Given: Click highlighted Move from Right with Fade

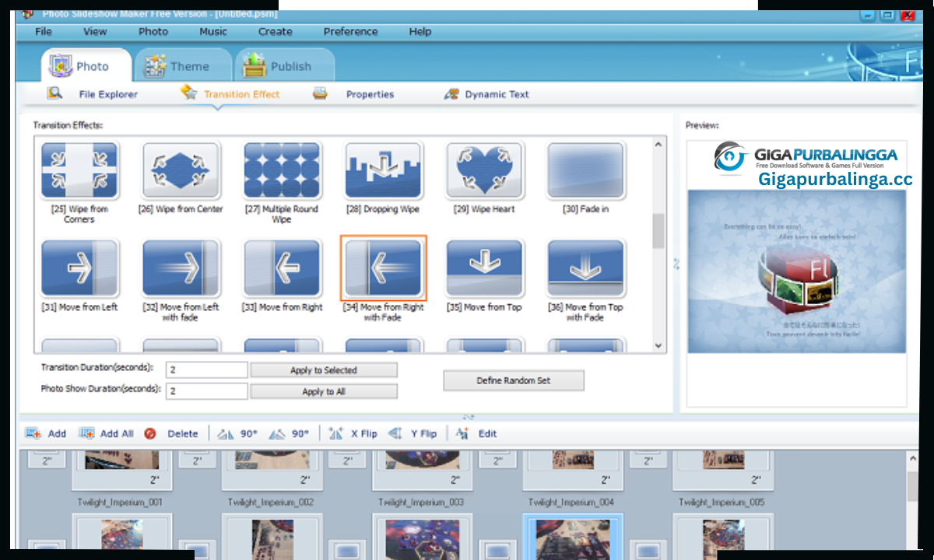Looking at the screenshot, I should [x=383, y=268].
